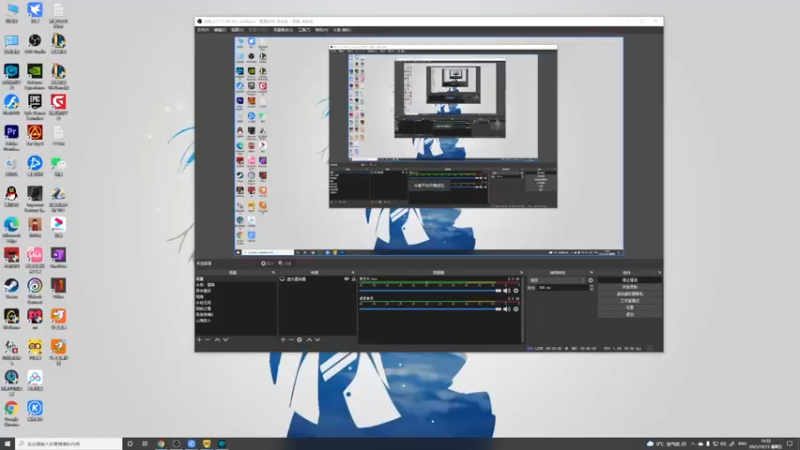Open OBS Studio desktop shortcut
The image size is (800, 450).
35,41
